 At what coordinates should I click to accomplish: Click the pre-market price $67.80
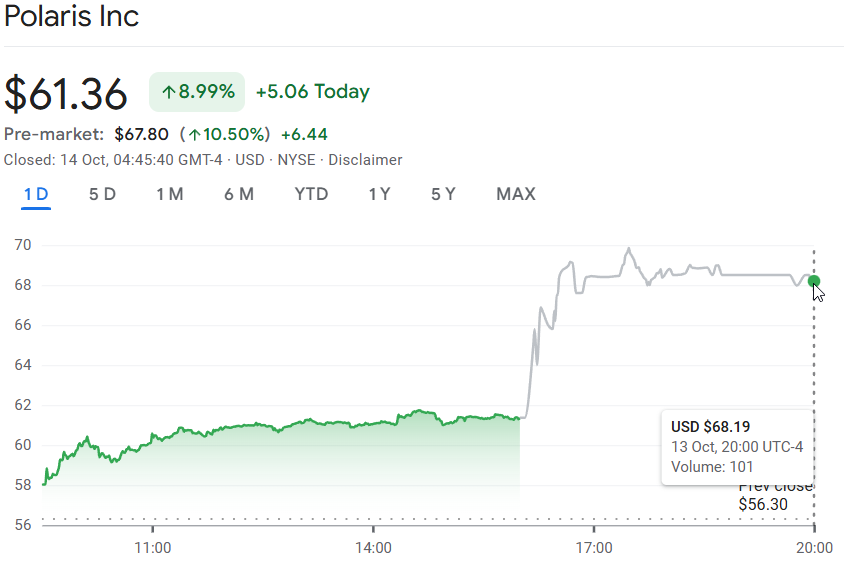(x=141, y=134)
